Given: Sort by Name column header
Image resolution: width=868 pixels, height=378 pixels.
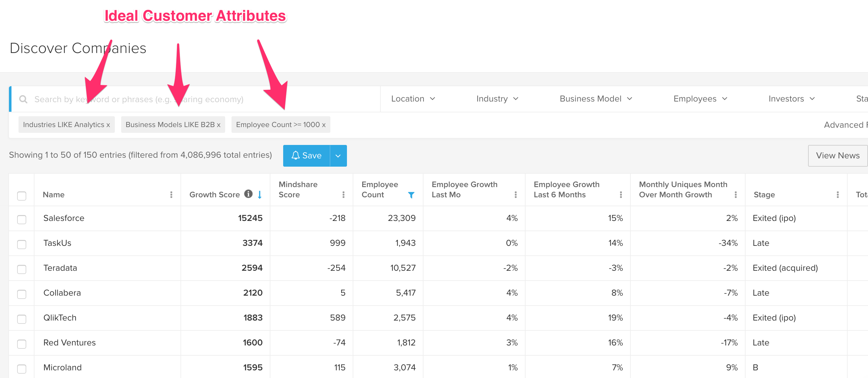Looking at the screenshot, I should coord(54,195).
